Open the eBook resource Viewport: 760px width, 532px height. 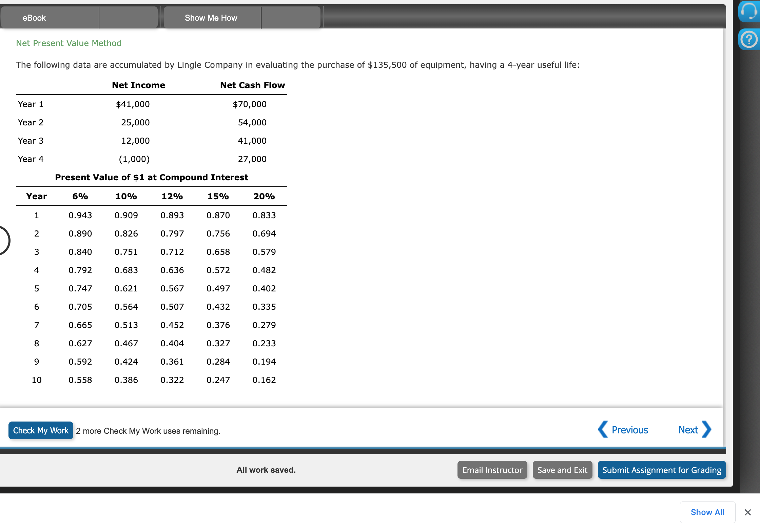[x=34, y=18]
